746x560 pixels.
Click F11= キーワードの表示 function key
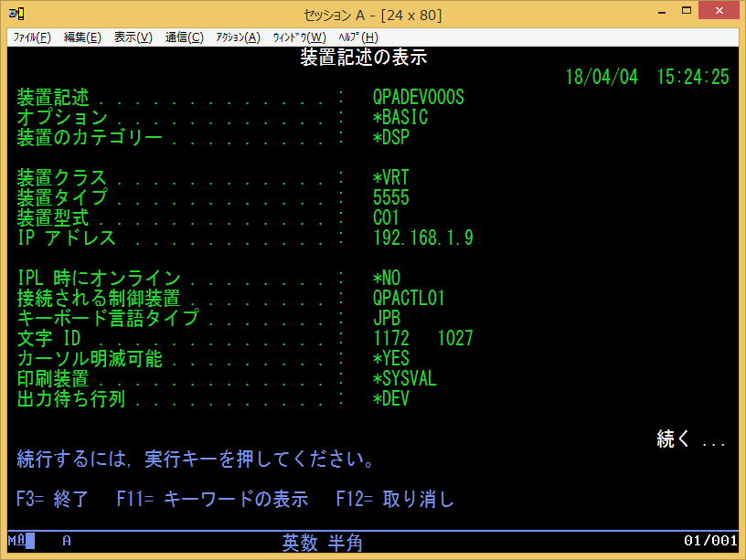pos(212,499)
